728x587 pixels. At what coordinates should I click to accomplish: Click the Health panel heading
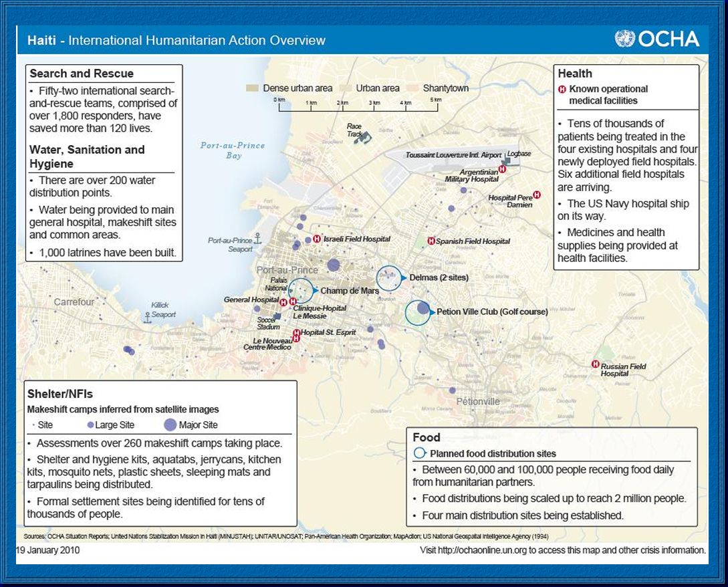pyautogui.click(x=575, y=74)
